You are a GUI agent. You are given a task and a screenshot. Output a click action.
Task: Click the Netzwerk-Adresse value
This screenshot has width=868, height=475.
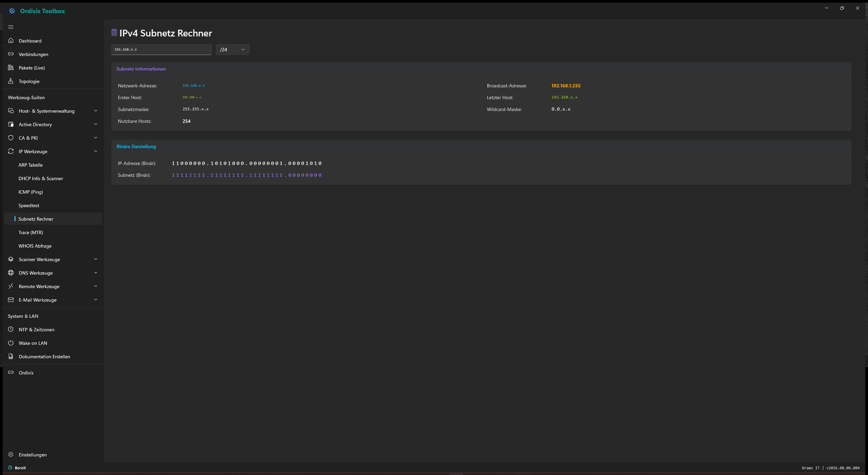coord(194,86)
